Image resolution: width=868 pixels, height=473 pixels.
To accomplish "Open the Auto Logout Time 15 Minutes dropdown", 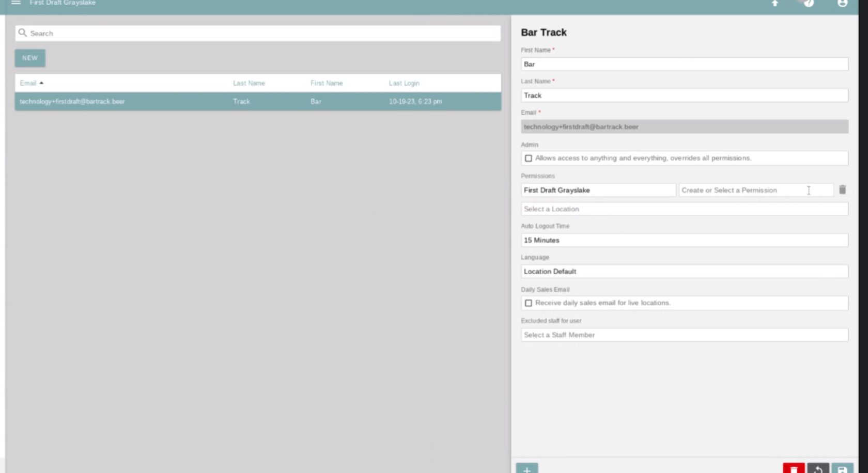I will 685,240.
